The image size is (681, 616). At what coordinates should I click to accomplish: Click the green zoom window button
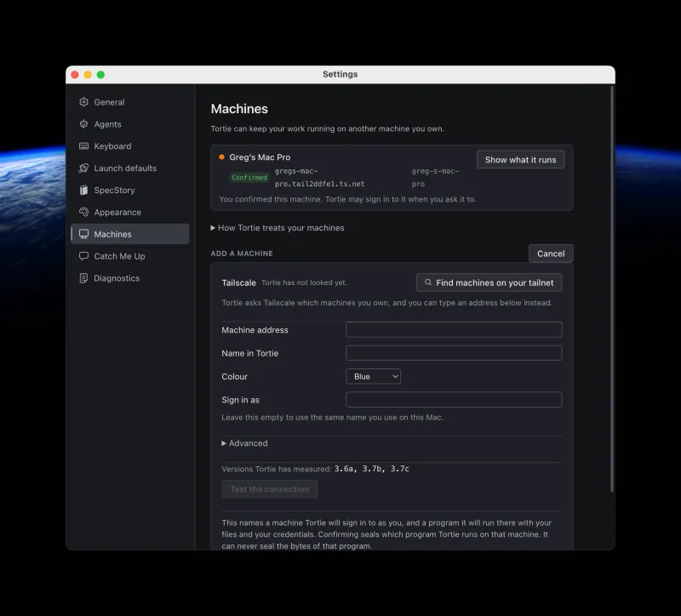coord(100,75)
